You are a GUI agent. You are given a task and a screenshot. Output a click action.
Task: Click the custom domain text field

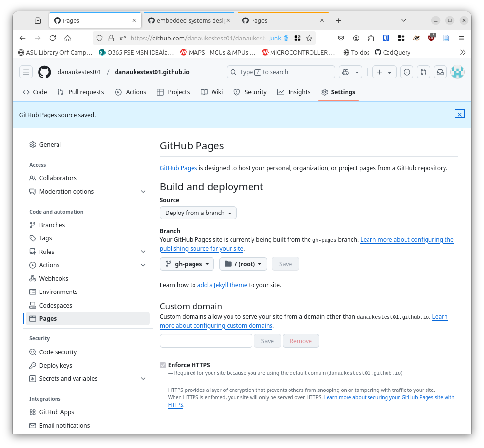[x=206, y=341]
